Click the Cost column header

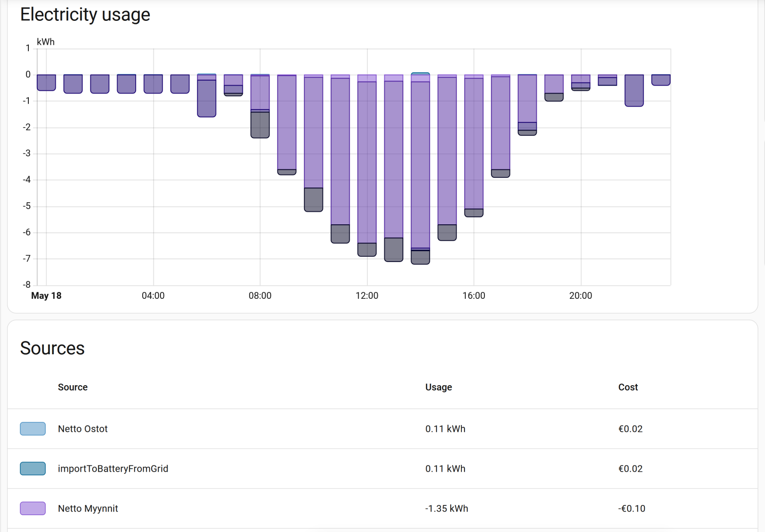tap(628, 387)
